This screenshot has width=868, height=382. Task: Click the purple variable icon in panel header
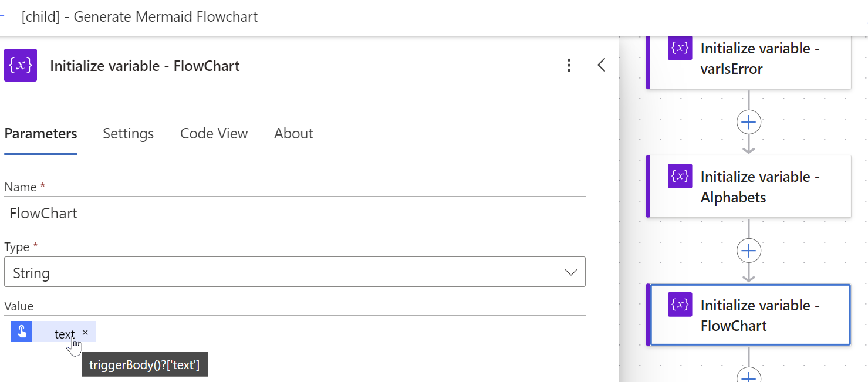tap(21, 65)
